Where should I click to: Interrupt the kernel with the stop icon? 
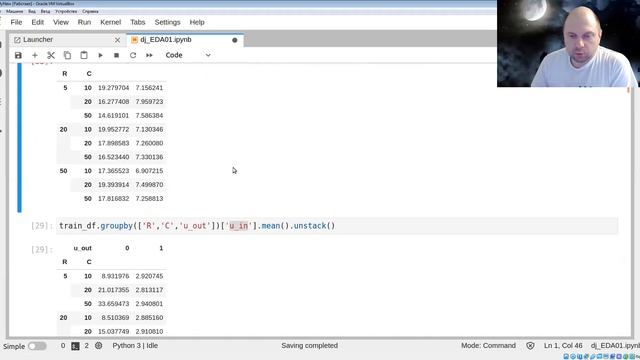pyautogui.click(x=117, y=55)
